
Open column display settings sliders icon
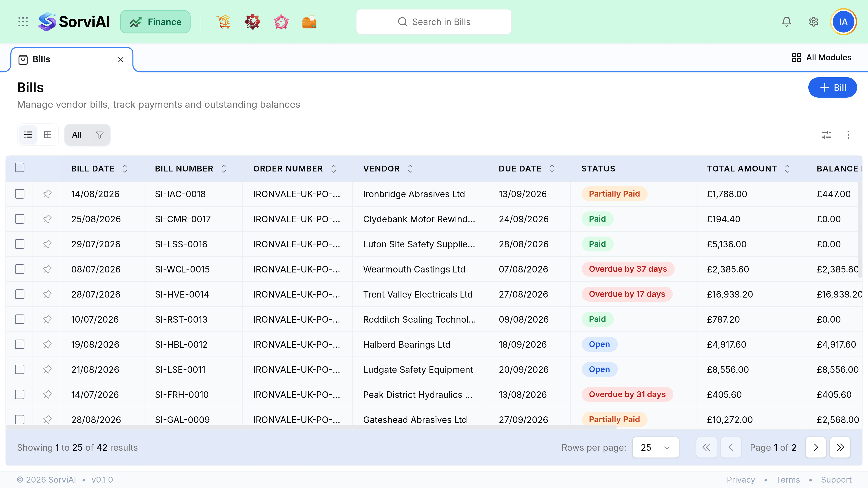point(827,135)
